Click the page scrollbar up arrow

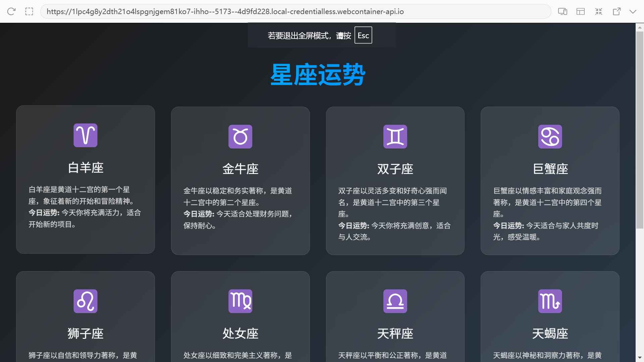tap(640, 27)
